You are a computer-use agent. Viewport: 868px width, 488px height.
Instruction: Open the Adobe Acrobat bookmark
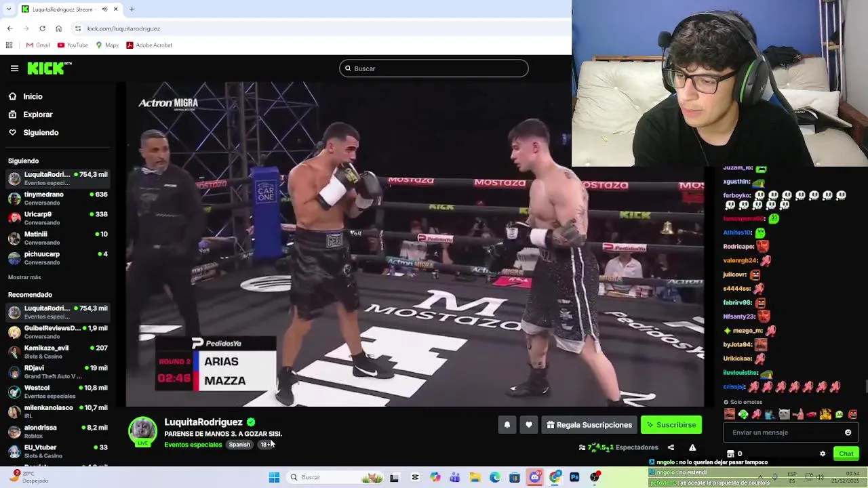point(149,45)
